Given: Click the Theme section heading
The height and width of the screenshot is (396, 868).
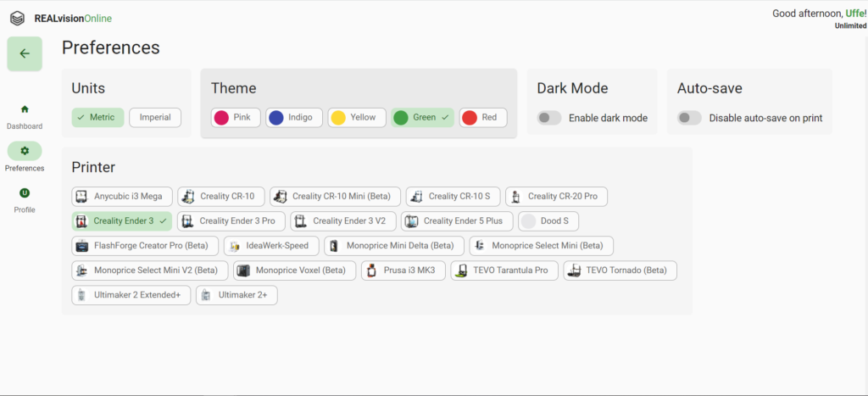Looking at the screenshot, I should point(234,88).
